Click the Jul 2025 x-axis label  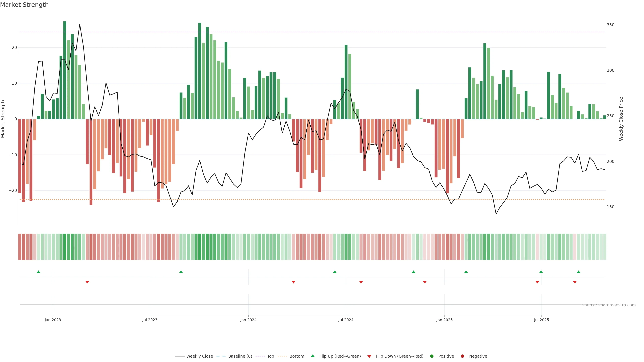click(542, 320)
